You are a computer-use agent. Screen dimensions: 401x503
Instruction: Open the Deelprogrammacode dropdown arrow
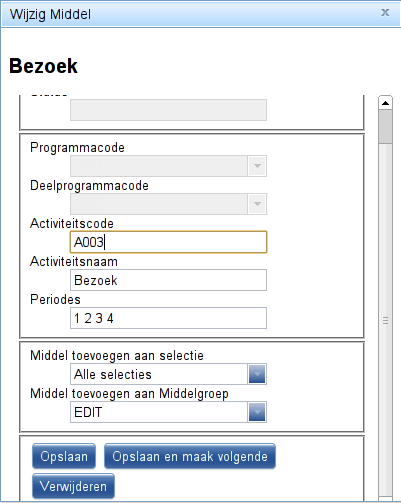point(257,204)
